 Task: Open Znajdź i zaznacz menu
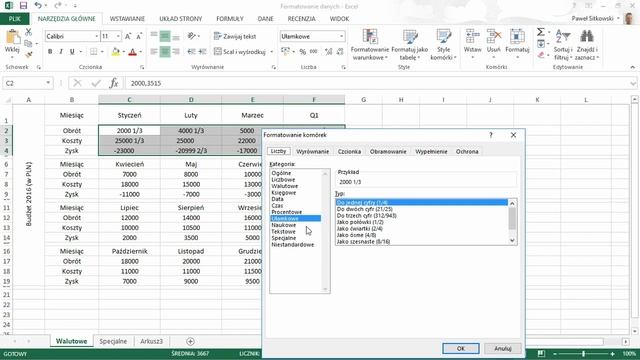pos(587,45)
